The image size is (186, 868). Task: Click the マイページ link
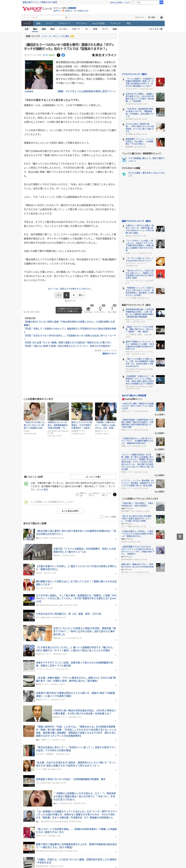(x=139, y=17)
